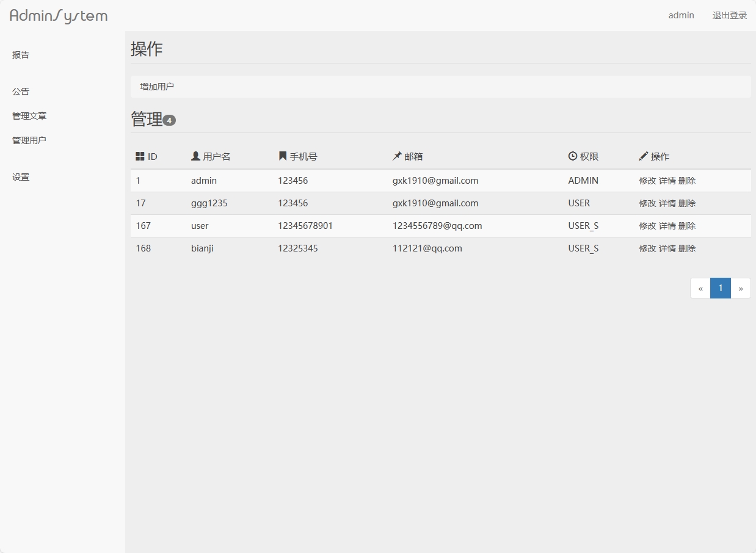Click the pin icon beside 邮箱 header
Viewport: 756px width, 553px height.
[x=396, y=156]
